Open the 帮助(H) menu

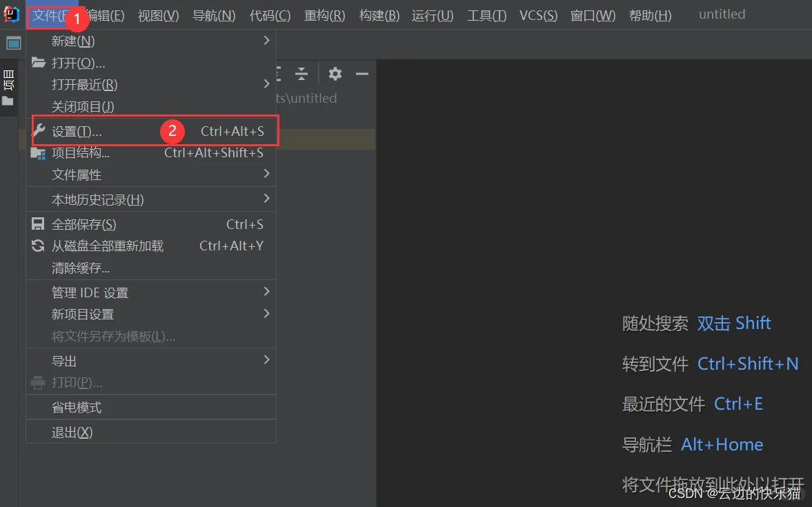tap(649, 15)
